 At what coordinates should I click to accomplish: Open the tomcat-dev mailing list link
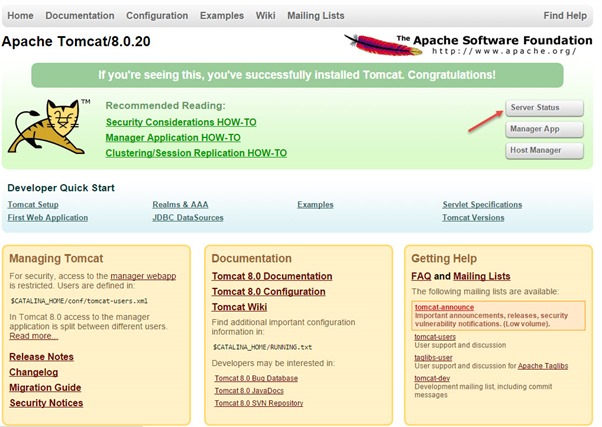coord(432,378)
